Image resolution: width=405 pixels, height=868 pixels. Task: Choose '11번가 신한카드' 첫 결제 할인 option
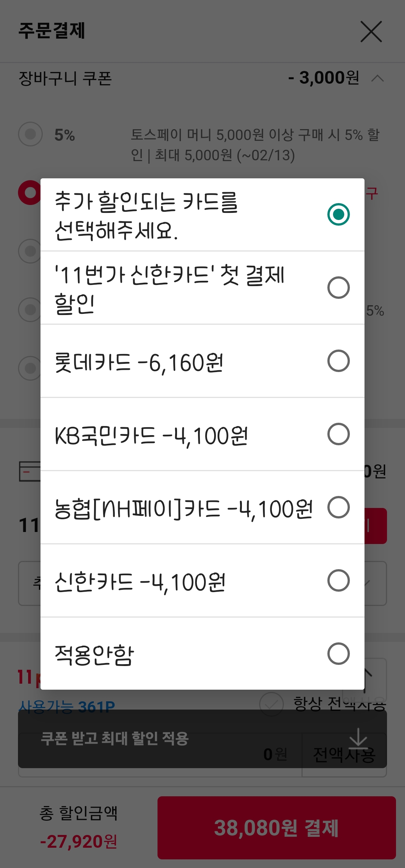[x=202, y=288]
